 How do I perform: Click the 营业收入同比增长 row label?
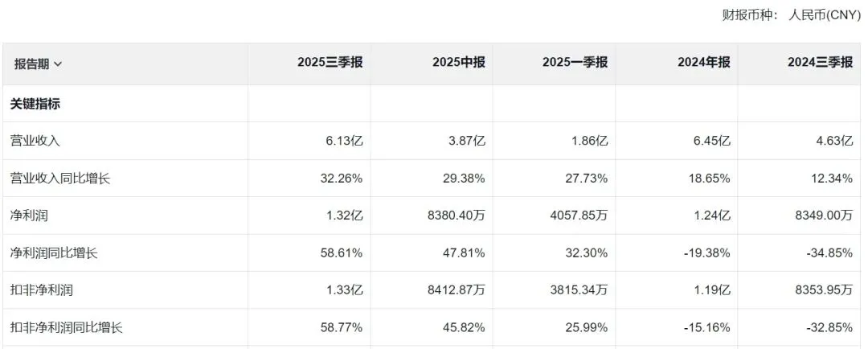click(59, 179)
